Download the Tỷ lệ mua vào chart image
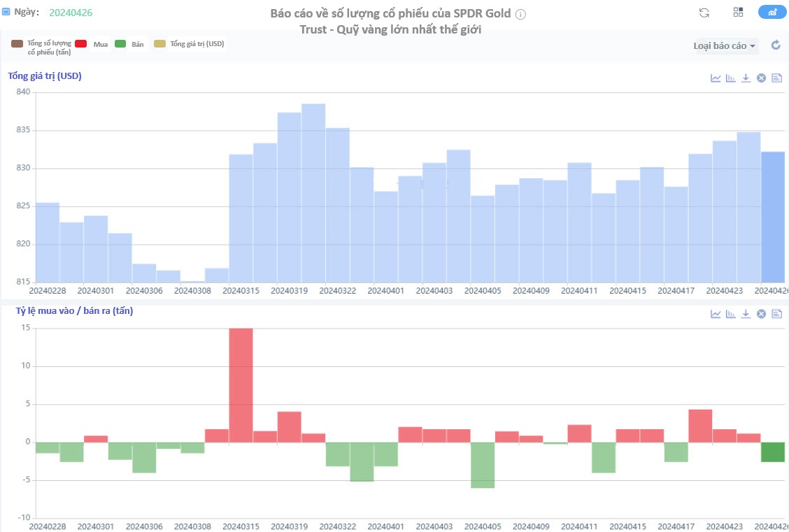Viewport: 789px width, 532px height. pyautogui.click(x=746, y=314)
